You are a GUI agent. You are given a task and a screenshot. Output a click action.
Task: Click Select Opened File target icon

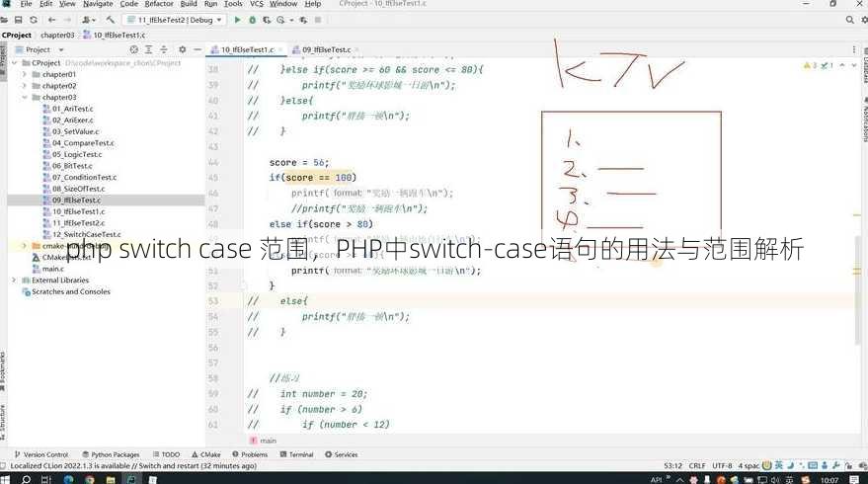click(134, 49)
